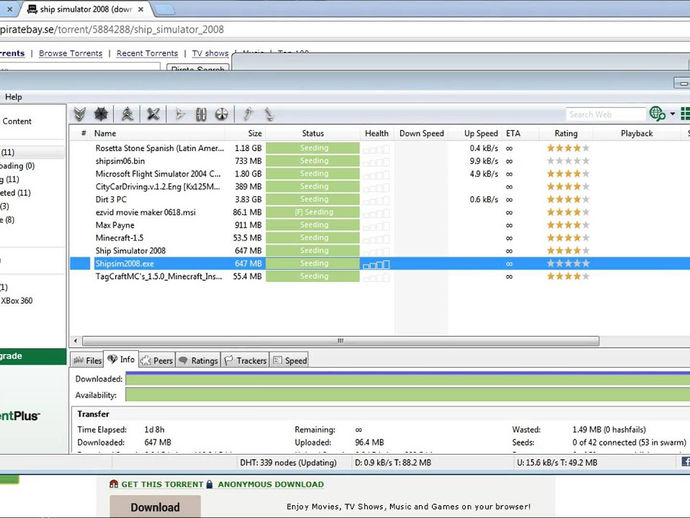Click the Recent Torrents link

pos(147,53)
